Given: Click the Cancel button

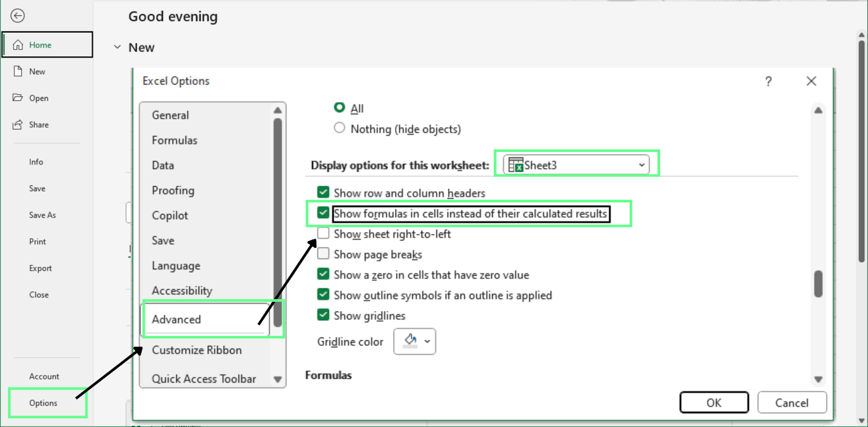Looking at the screenshot, I should [792, 403].
